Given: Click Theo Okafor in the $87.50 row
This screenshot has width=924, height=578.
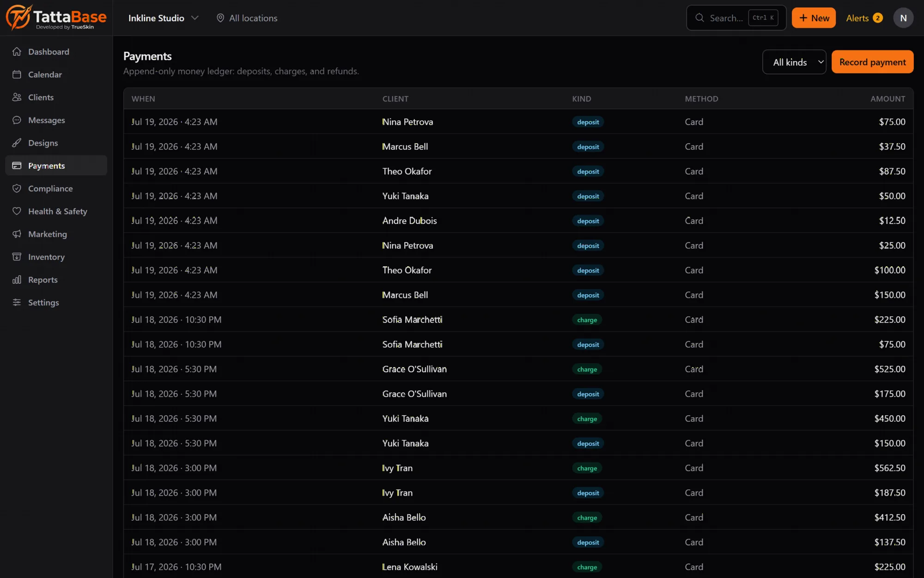Looking at the screenshot, I should click(x=407, y=171).
